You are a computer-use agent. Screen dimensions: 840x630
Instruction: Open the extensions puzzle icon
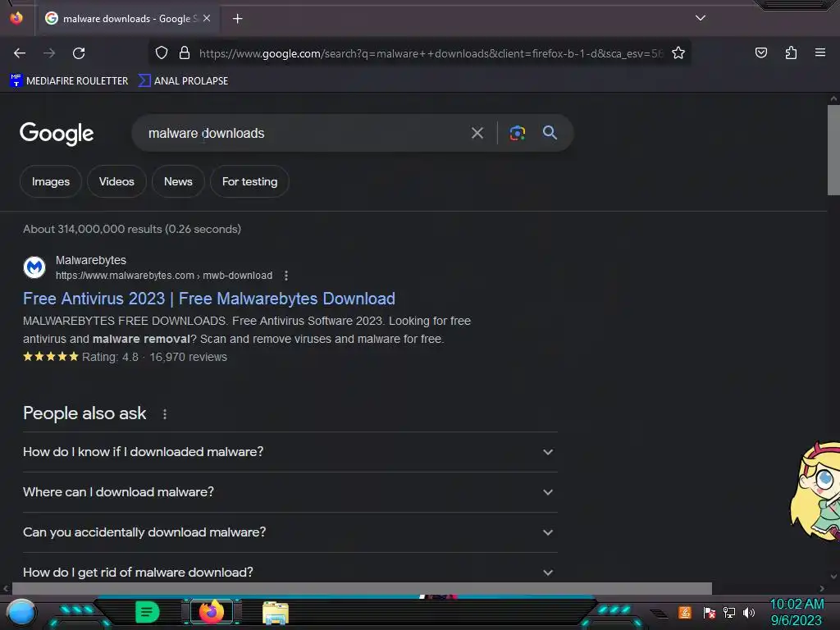pyautogui.click(x=791, y=52)
